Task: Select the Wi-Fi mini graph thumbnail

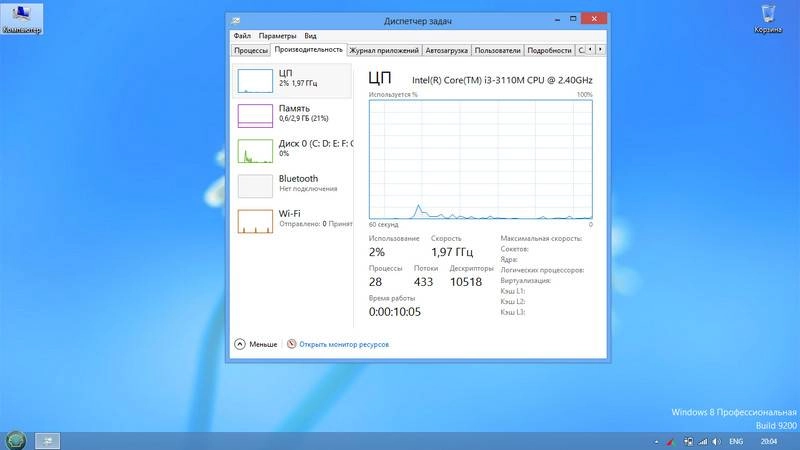Action: tap(255, 221)
